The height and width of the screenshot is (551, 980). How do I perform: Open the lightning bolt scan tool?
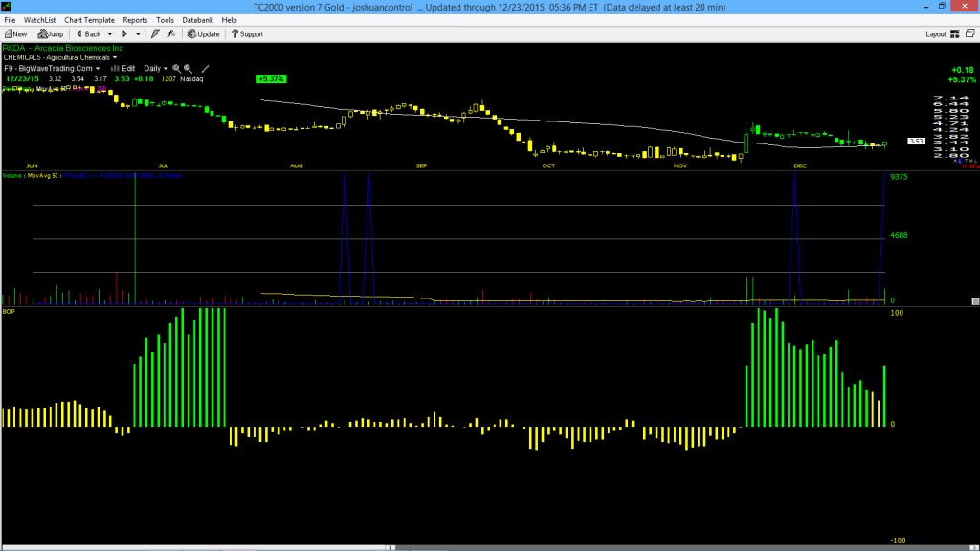click(x=155, y=34)
